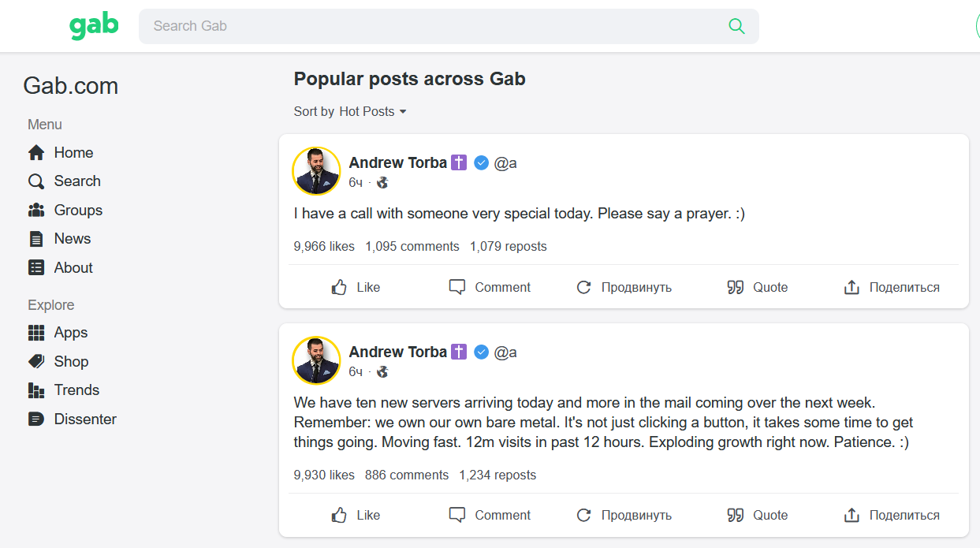This screenshot has height=548, width=980.
Task: Like the new servers post
Action: (356, 516)
